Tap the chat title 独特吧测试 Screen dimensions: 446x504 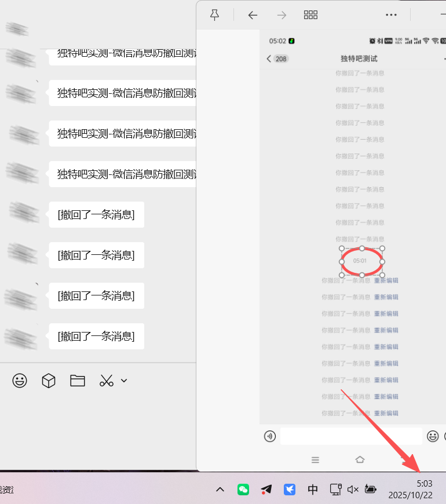(359, 59)
